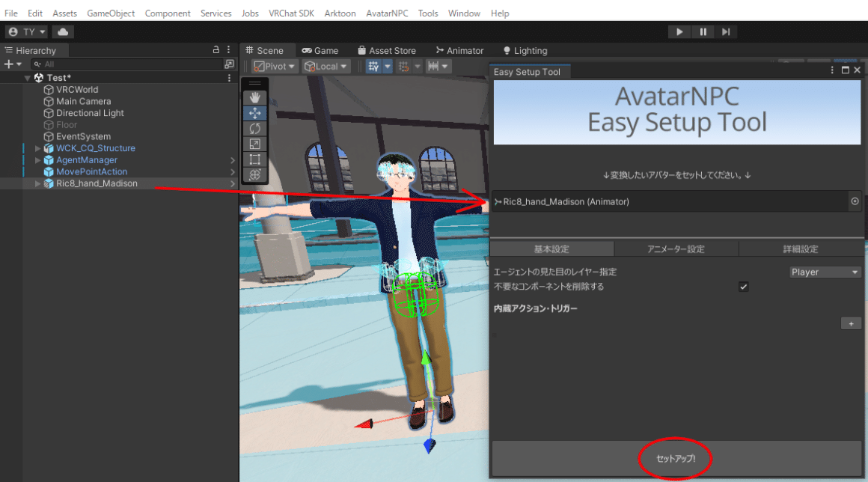The height and width of the screenshot is (482, 868).
Task: Click the Step frame button
Action: (726, 32)
